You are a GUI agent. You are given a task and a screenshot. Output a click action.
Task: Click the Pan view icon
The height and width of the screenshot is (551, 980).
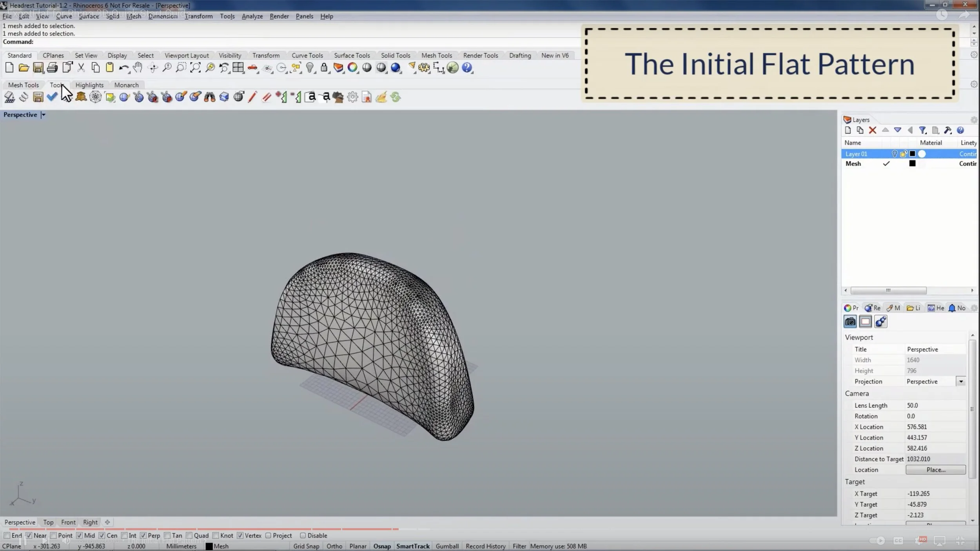138,67
